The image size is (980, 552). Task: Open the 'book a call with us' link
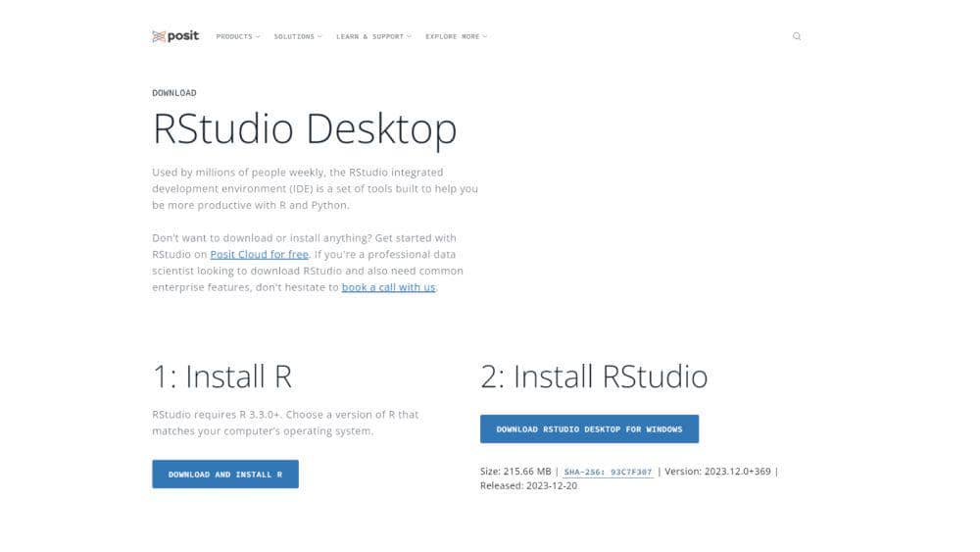coord(388,287)
